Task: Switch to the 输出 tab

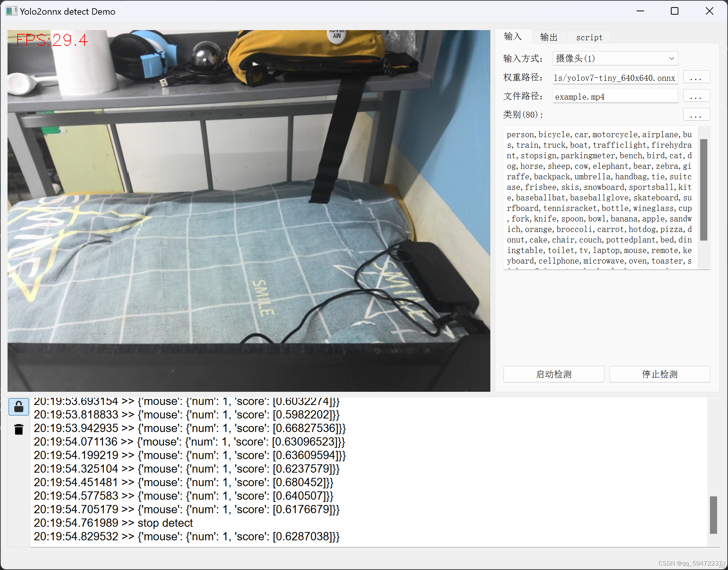Action: tap(549, 37)
